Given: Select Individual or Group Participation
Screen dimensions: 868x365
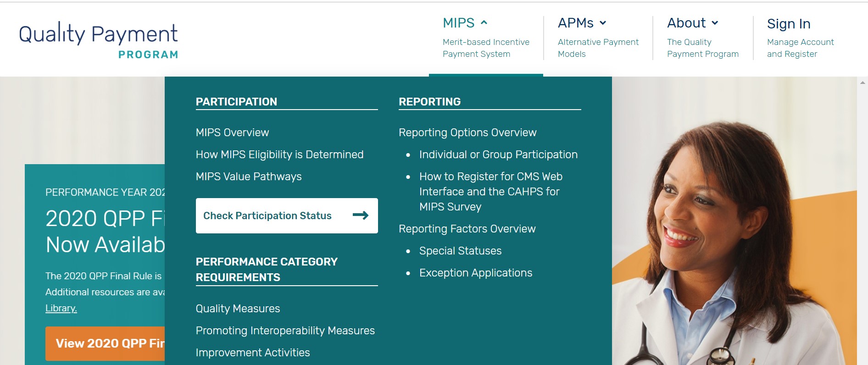Looking at the screenshot, I should 498,155.
